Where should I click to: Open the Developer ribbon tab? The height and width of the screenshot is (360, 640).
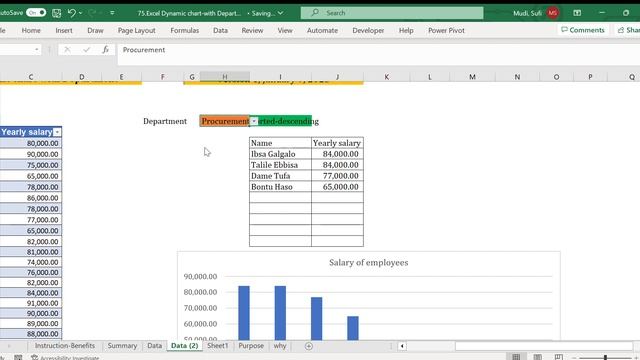[x=368, y=30]
